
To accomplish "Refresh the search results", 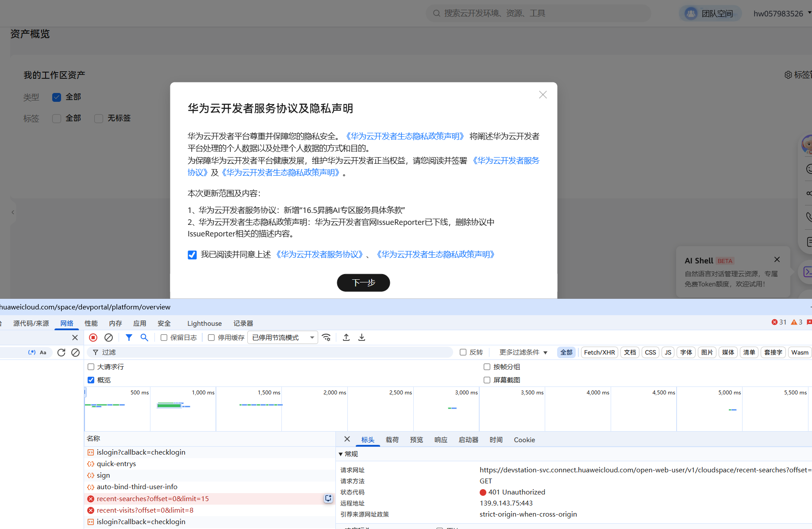I will pyautogui.click(x=61, y=352).
